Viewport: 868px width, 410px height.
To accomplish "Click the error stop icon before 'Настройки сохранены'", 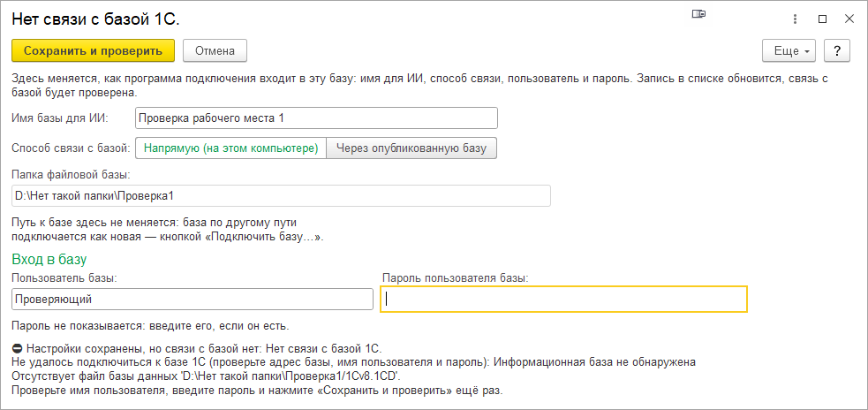I will 17,349.
